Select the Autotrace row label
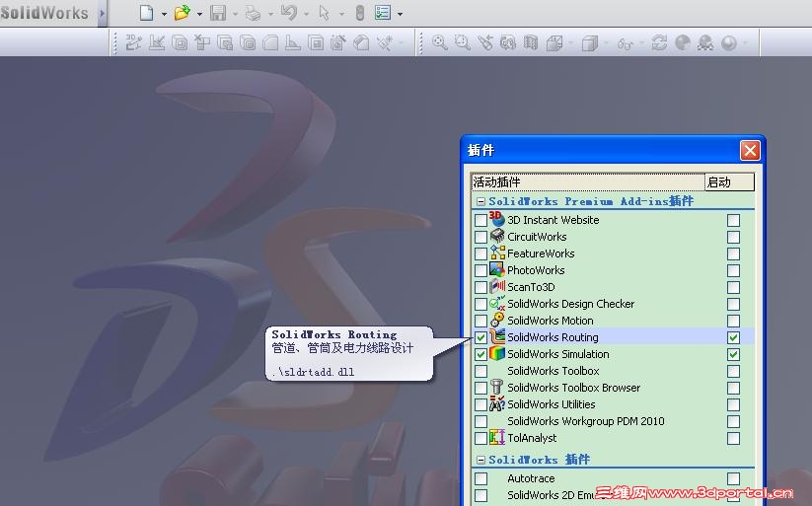 click(x=531, y=478)
